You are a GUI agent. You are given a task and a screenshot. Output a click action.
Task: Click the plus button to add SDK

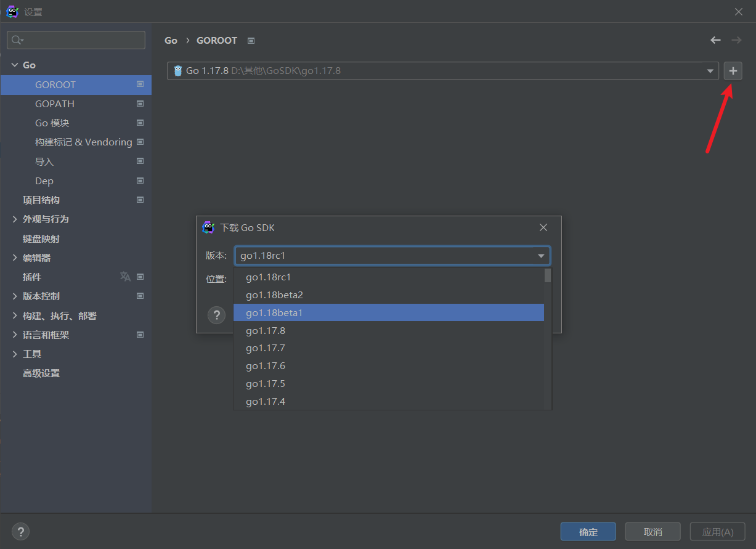click(733, 71)
